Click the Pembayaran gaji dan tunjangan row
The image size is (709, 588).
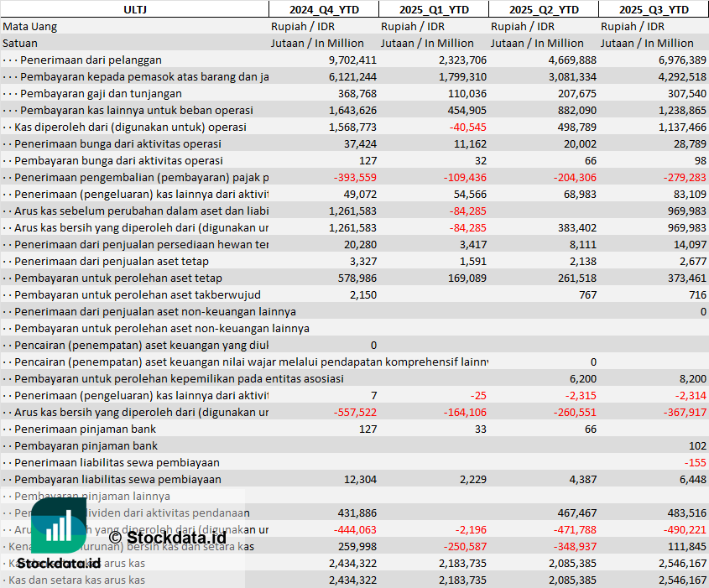[354, 94]
